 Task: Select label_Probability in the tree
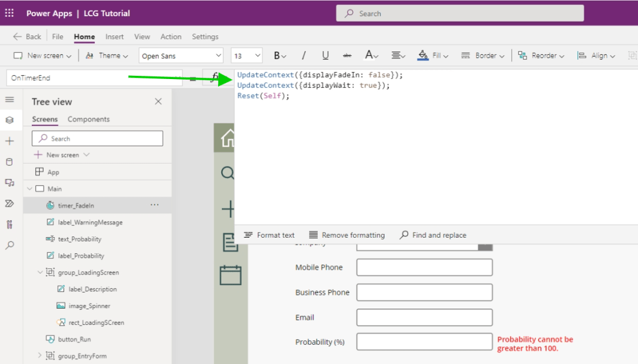pos(97,256)
